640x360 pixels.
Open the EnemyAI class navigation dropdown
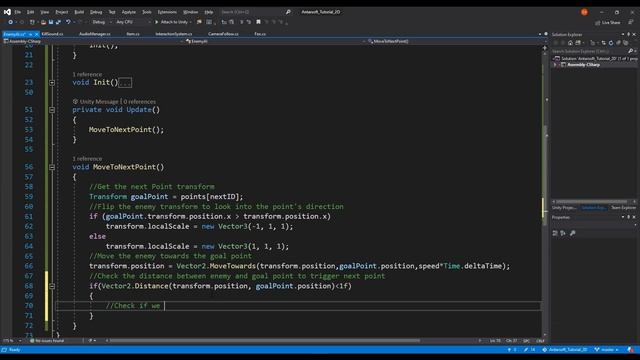275,41
